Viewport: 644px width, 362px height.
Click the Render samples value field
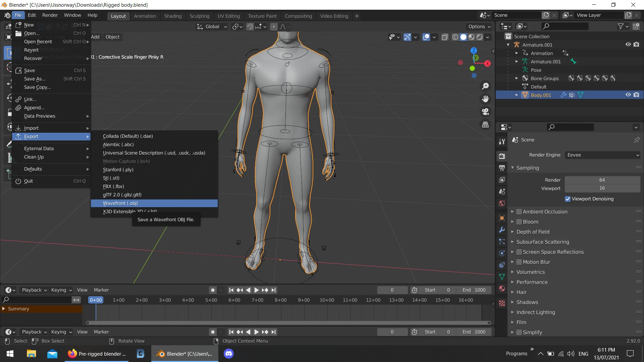tap(602, 180)
